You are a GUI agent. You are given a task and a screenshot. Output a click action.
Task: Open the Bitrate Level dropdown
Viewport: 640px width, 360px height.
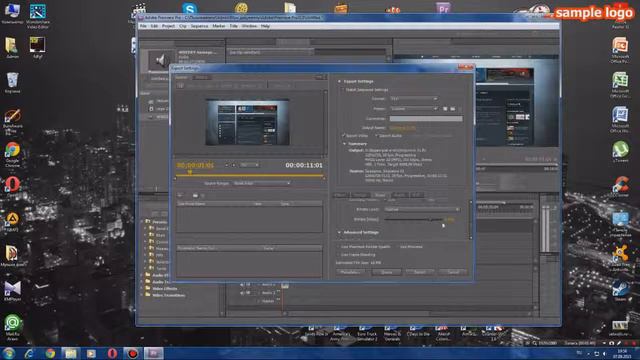tap(422, 209)
